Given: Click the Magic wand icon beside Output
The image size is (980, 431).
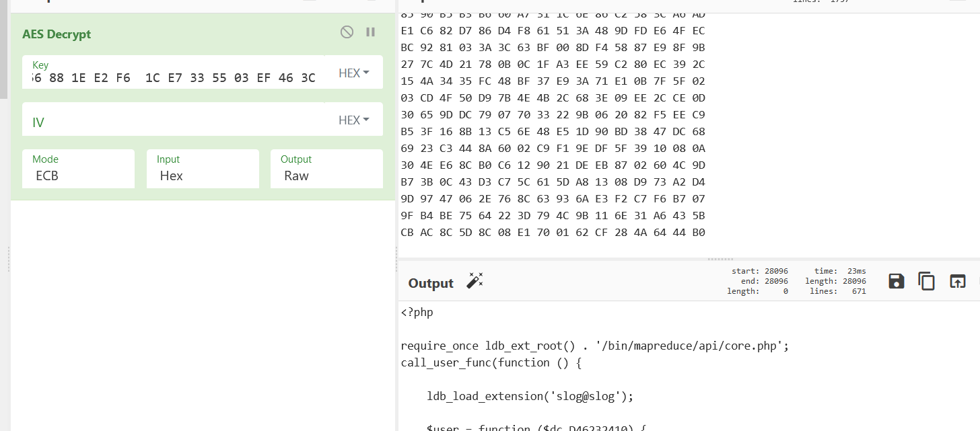Looking at the screenshot, I should point(475,281).
